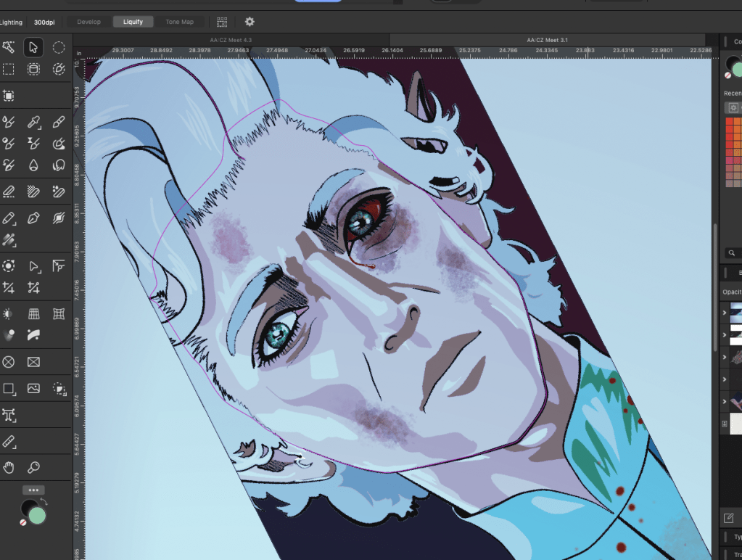
Task: Swap the foreground and background colors
Action: (44, 502)
